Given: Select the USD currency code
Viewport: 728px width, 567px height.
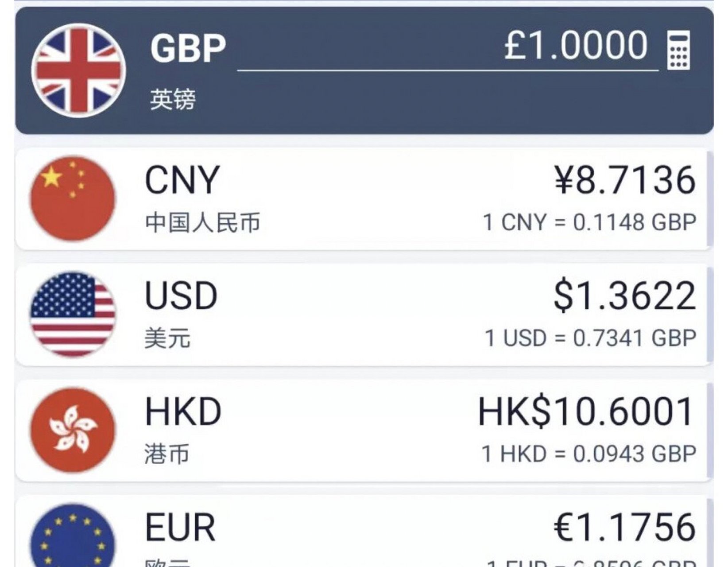Looking at the screenshot, I should click(x=181, y=296).
